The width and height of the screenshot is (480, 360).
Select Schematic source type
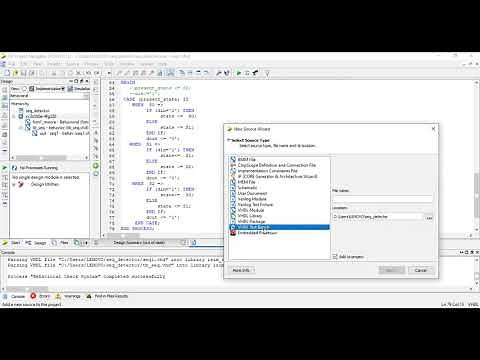(x=247, y=188)
